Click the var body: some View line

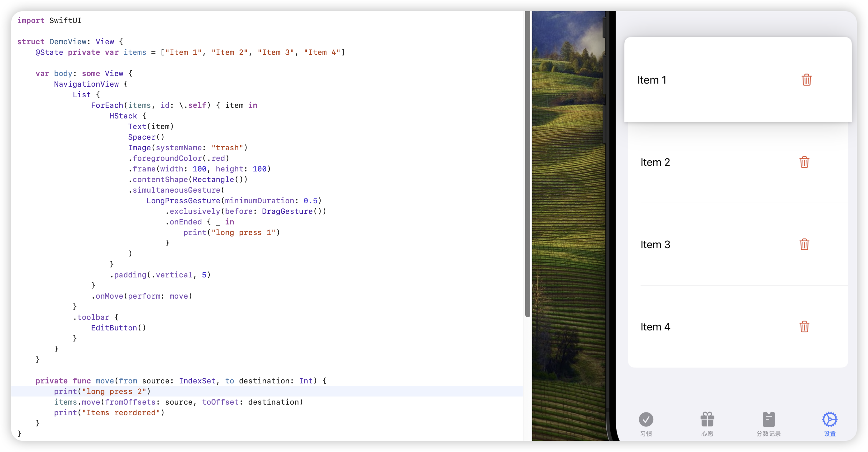click(84, 74)
